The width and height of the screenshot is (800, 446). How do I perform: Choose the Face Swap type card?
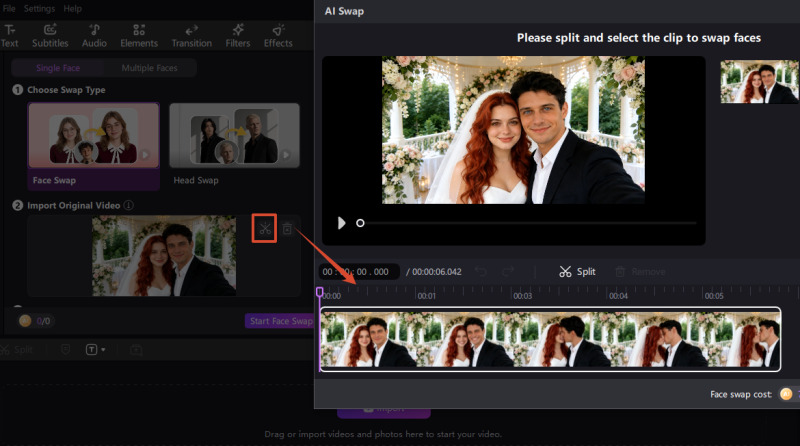[93, 146]
